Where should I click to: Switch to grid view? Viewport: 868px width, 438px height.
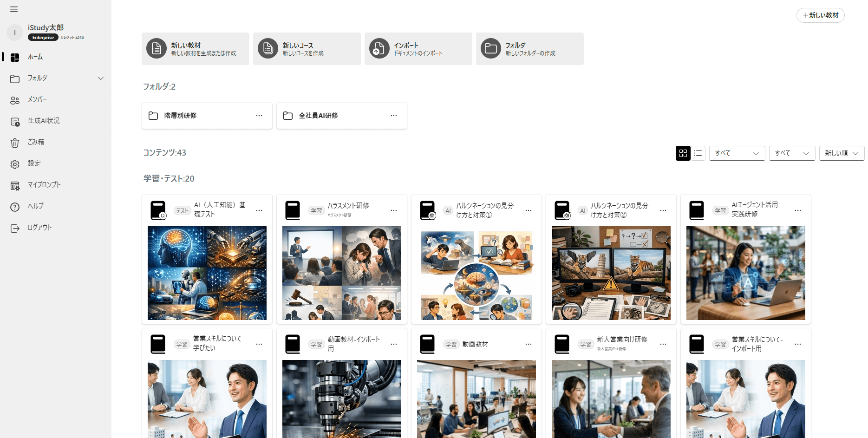[683, 153]
